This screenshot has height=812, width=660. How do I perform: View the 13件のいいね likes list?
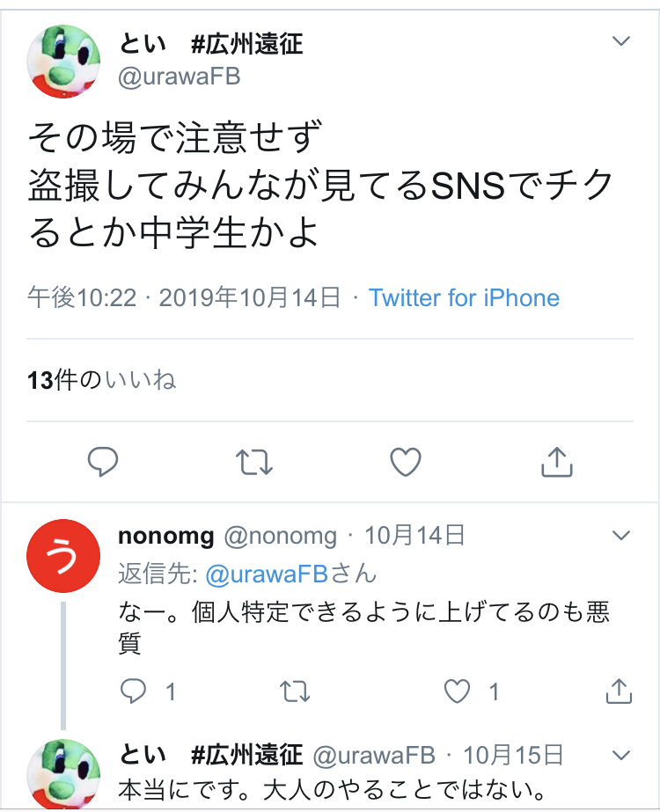click(x=102, y=380)
